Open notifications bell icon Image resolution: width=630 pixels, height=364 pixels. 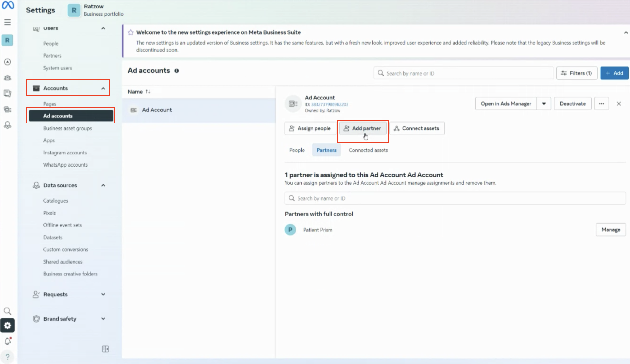(x=8, y=341)
